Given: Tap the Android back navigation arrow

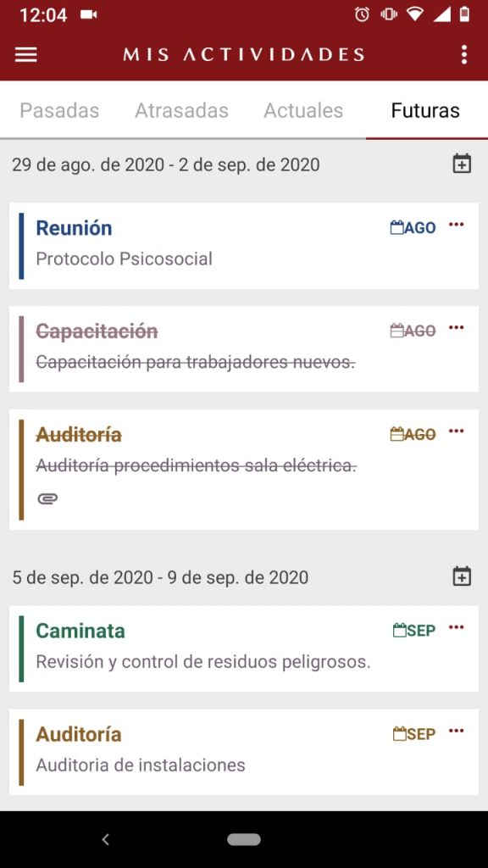Looking at the screenshot, I should tap(106, 840).
